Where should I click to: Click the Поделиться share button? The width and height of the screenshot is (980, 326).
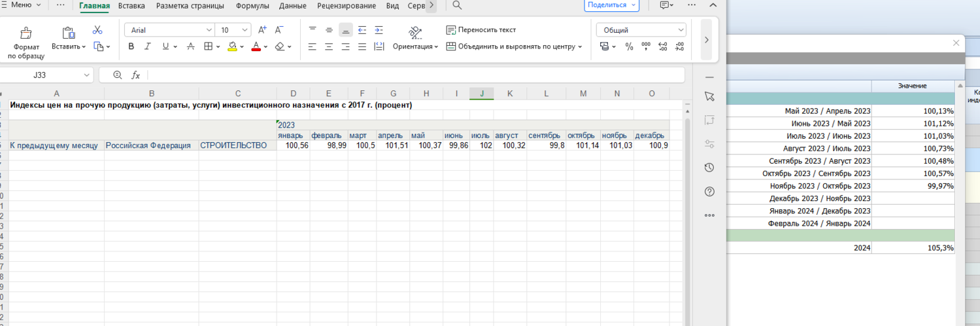(611, 5)
